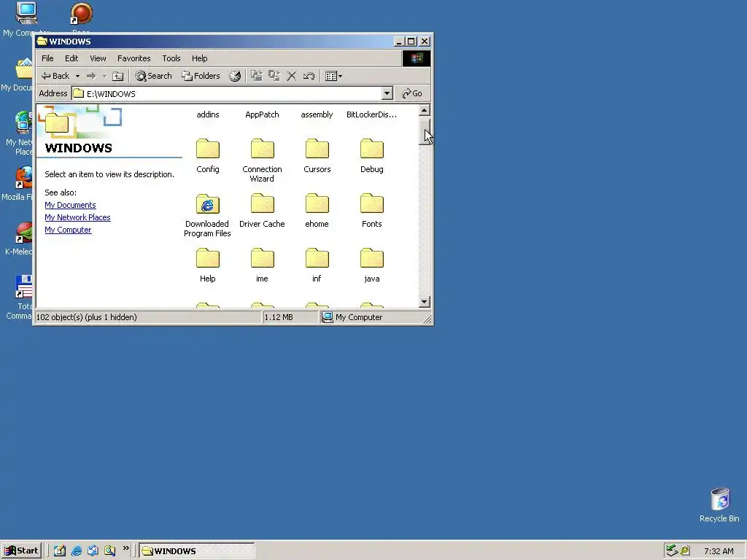
Task: Open the Favorites menu
Action: point(134,58)
